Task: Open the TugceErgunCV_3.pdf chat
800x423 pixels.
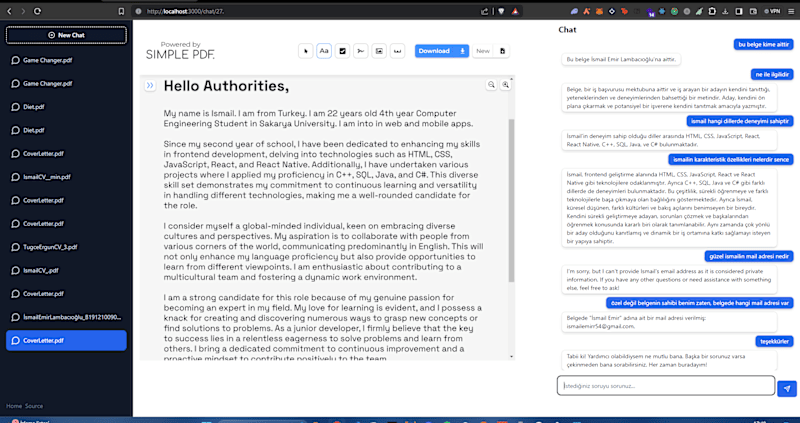Action: [66, 247]
